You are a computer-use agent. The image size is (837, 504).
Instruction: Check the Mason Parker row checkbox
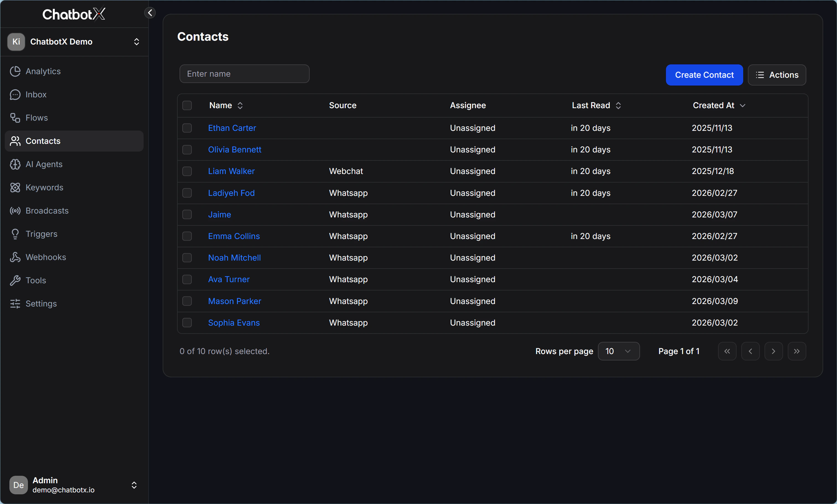pos(187,301)
